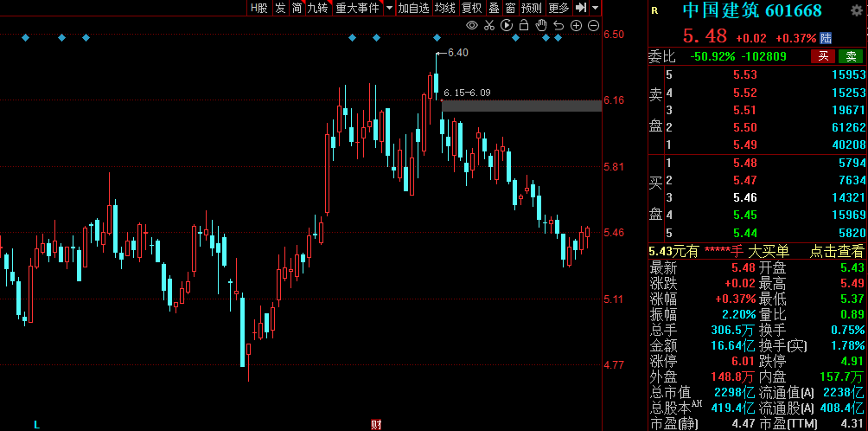This screenshot has height=431, width=868.
Task: Click the red 买 buy button
Action: point(823,56)
